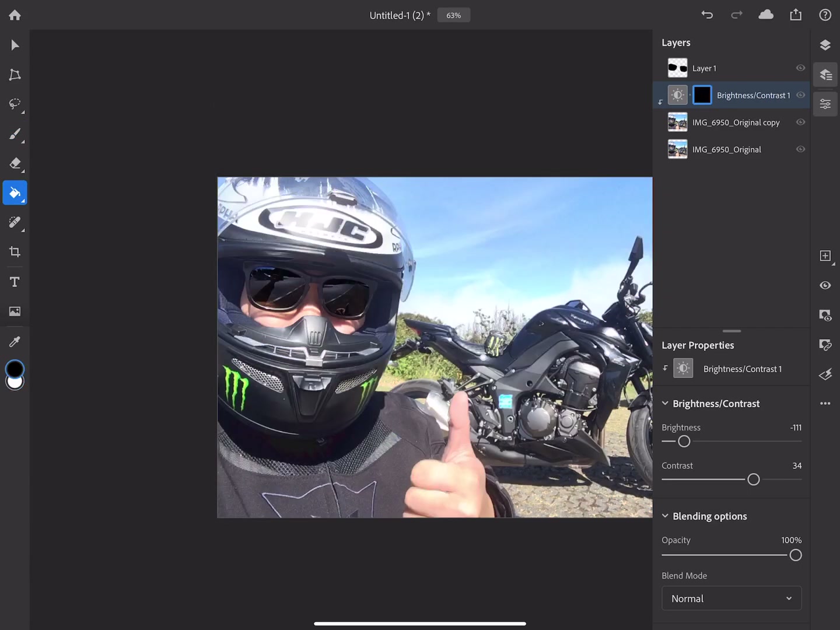Hide IMG_6950_Original layer

800,149
